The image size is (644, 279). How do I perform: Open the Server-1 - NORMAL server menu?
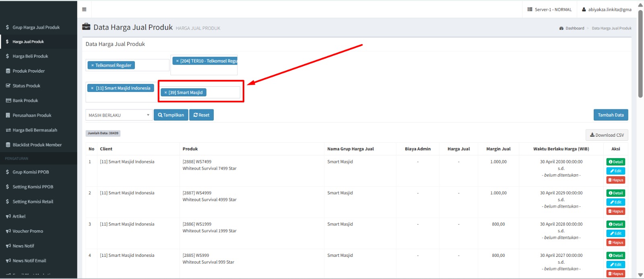[549, 9]
